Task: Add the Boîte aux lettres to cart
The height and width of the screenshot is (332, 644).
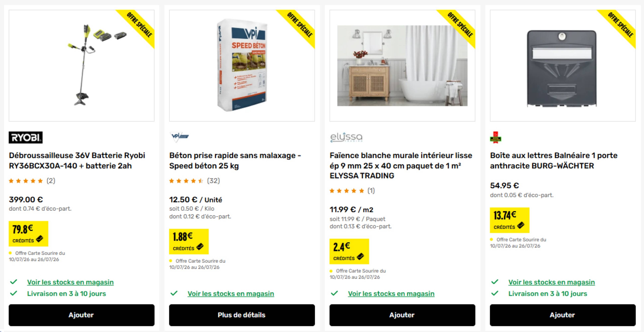Action: coord(563,315)
